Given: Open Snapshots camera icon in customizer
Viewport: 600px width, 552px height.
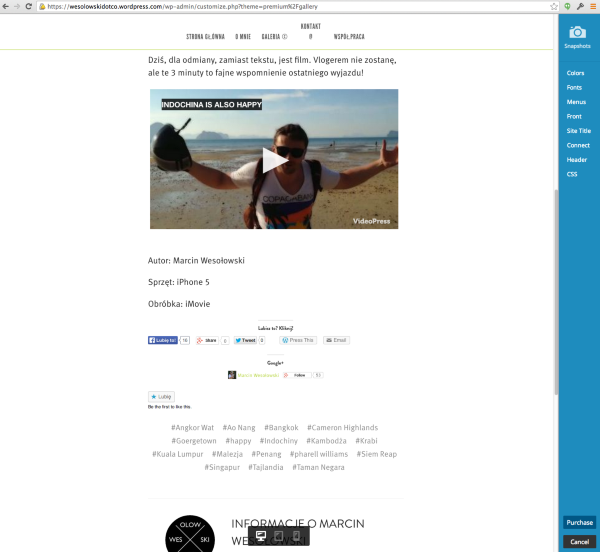Looking at the screenshot, I should (577, 33).
